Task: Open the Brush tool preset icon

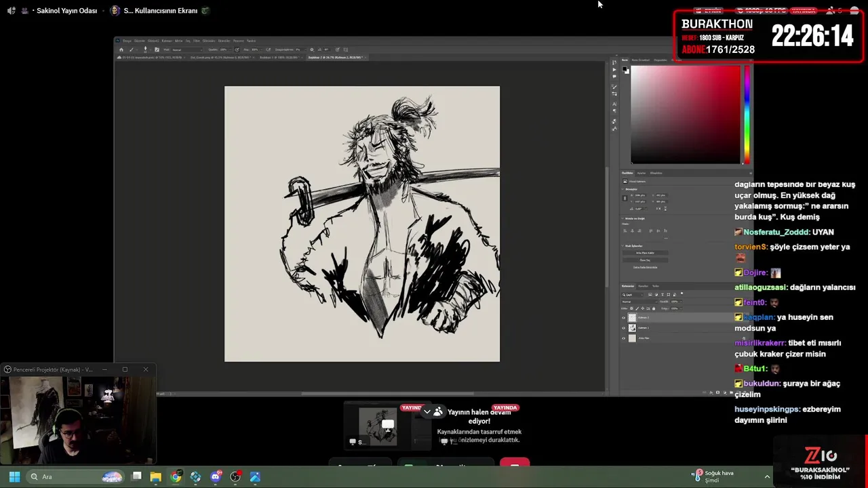Action: pos(132,49)
